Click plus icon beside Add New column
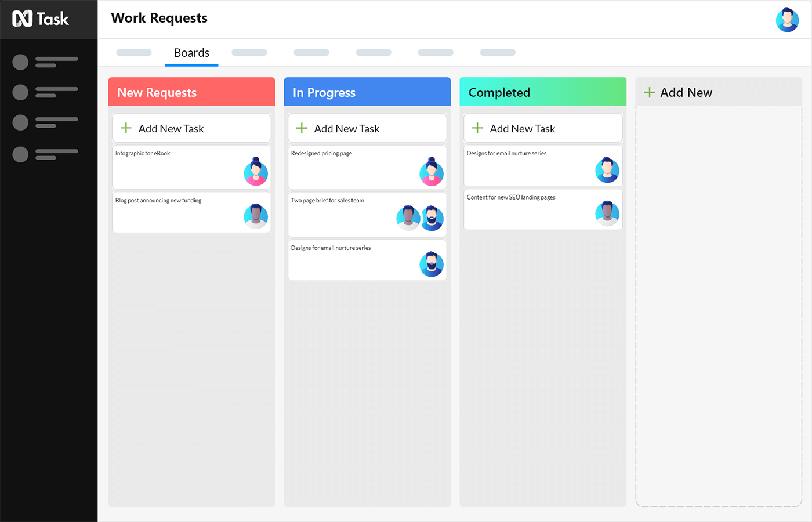Viewport: 812px width, 522px height. tap(650, 93)
